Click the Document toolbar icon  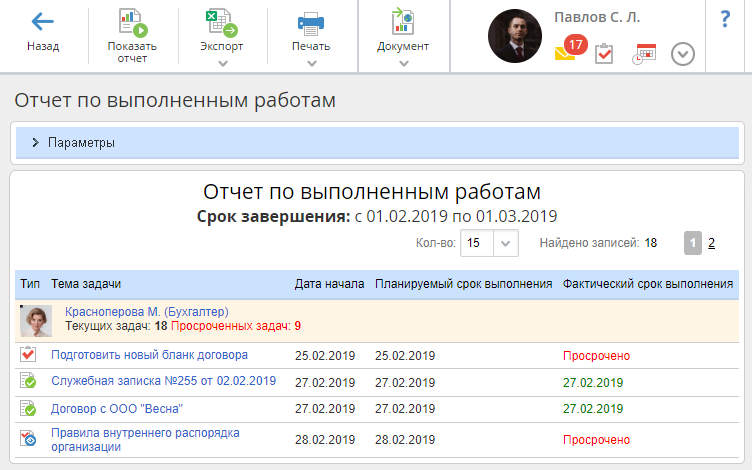403,21
